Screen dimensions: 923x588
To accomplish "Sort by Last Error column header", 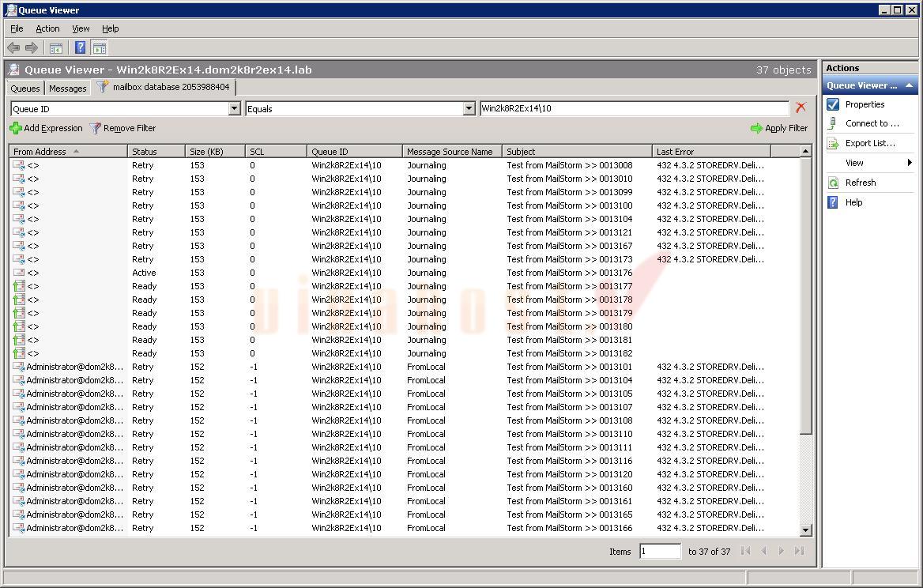I will 711,151.
